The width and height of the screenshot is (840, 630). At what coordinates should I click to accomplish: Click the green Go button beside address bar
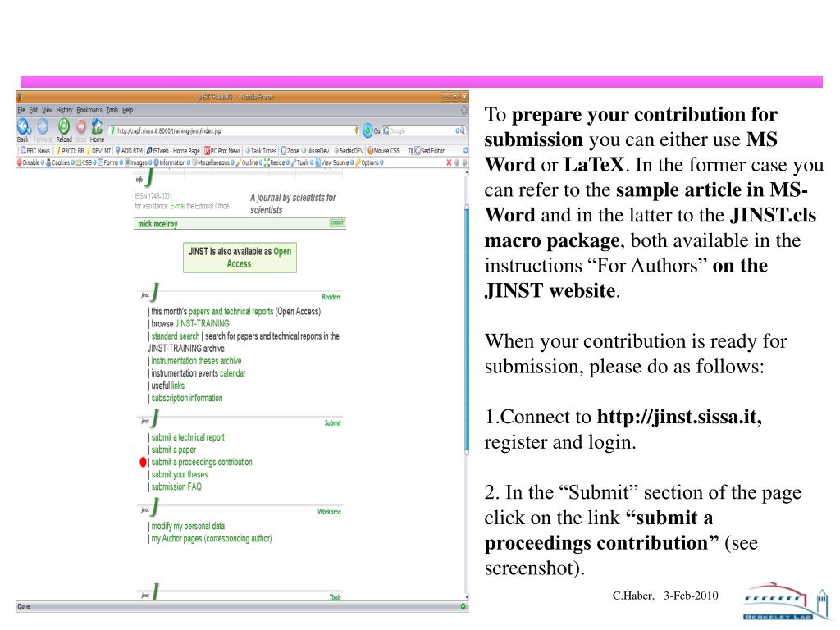(x=367, y=130)
